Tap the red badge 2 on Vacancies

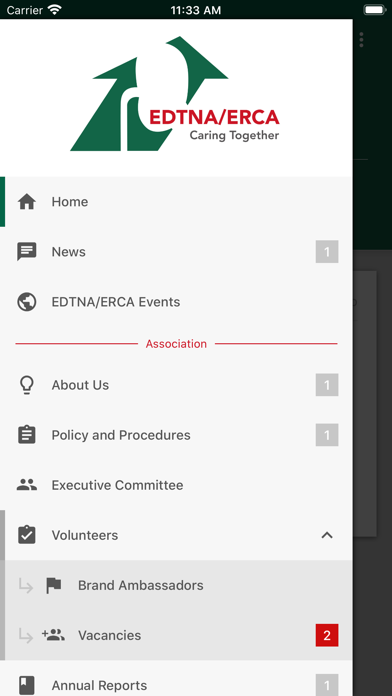pyautogui.click(x=327, y=635)
